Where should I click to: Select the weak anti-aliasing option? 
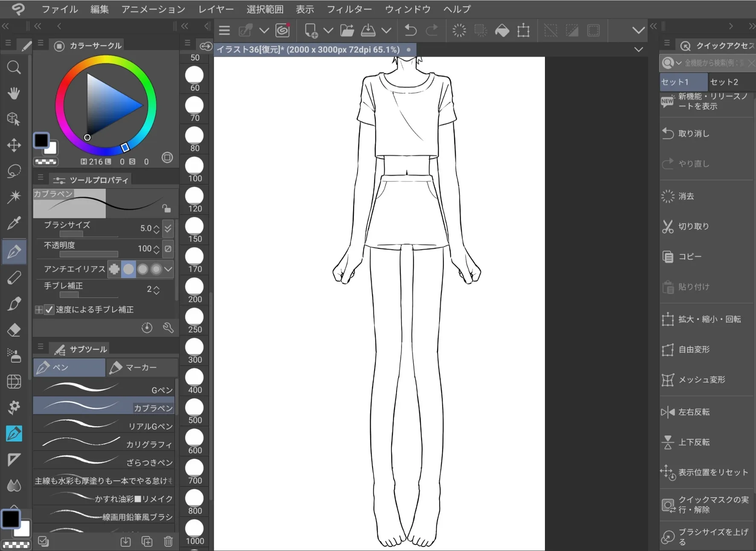pos(128,269)
